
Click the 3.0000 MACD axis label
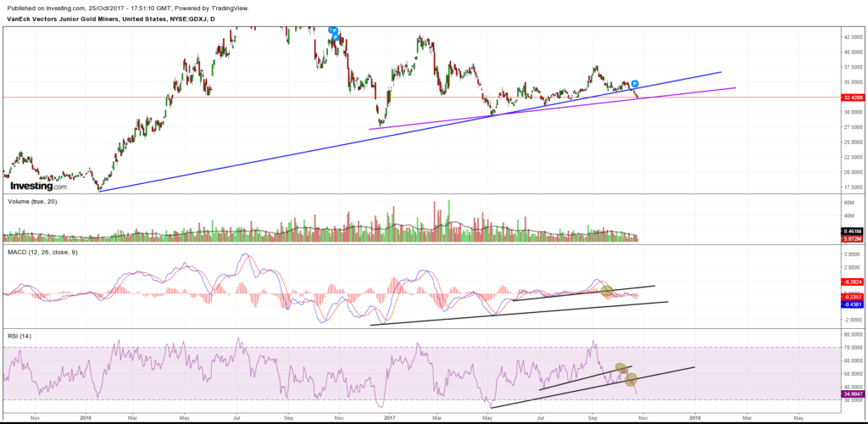point(853,254)
